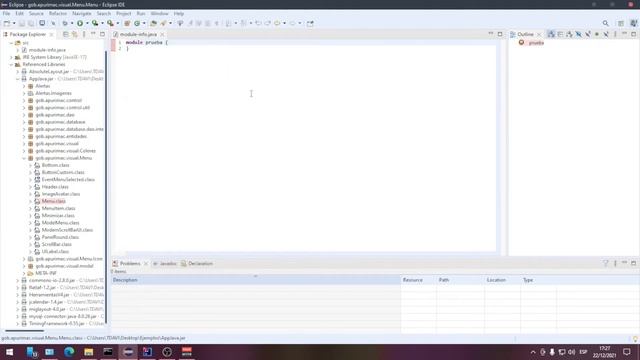Expand AbsoluteLayout.jar node
640x360 pixels.
(x=18, y=71)
